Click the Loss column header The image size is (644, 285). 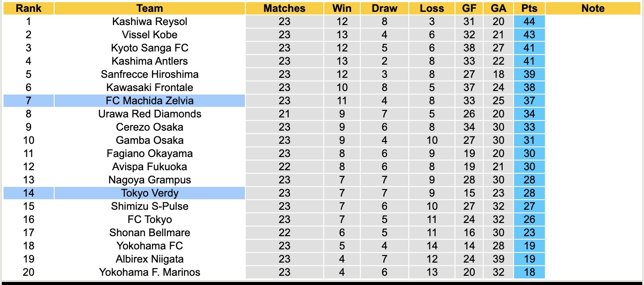(432, 8)
